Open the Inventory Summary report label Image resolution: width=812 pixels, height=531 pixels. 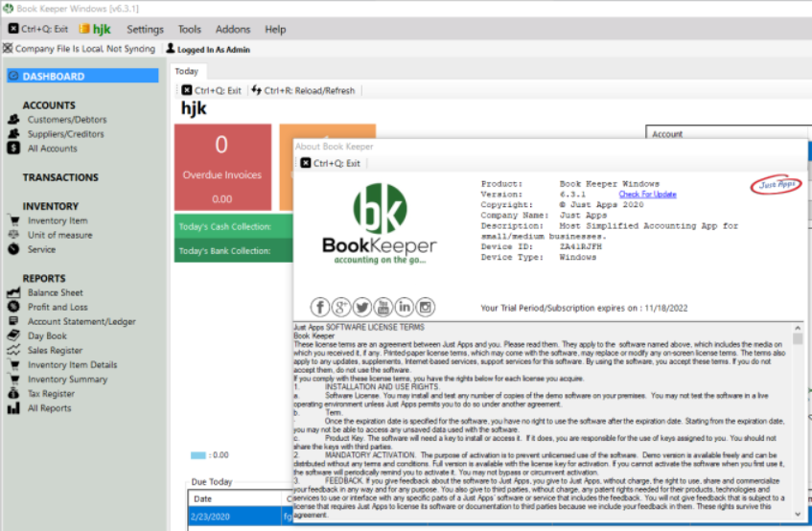tap(67, 380)
